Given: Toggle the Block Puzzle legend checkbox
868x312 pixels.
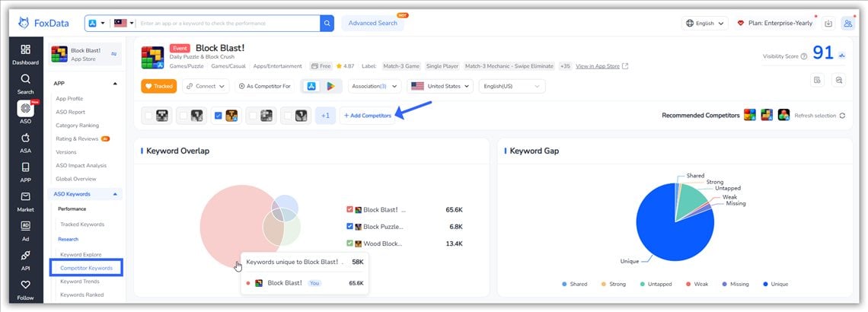Looking at the screenshot, I should click(349, 226).
